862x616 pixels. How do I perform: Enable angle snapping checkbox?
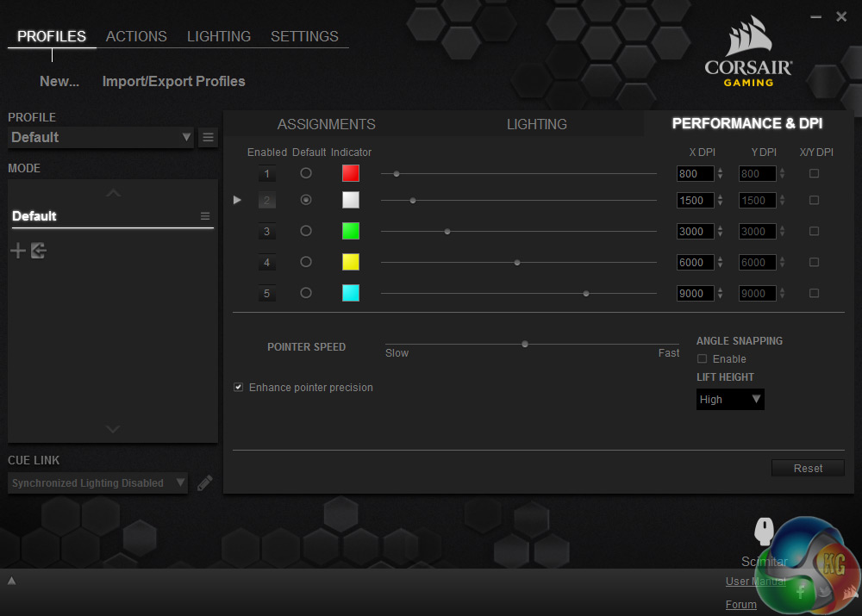point(702,358)
